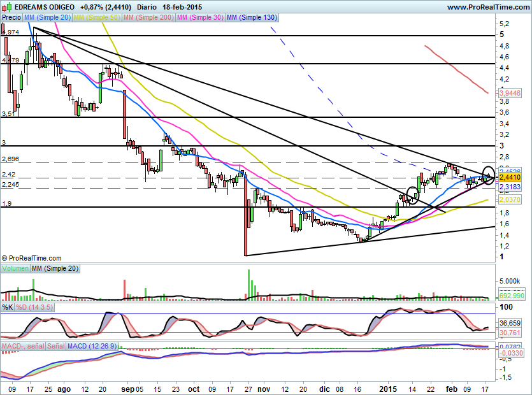Image resolution: width=532 pixels, height=395 pixels.
Task: Click the 30,761 stochastic value tag
Action: click(x=510, y=333)
